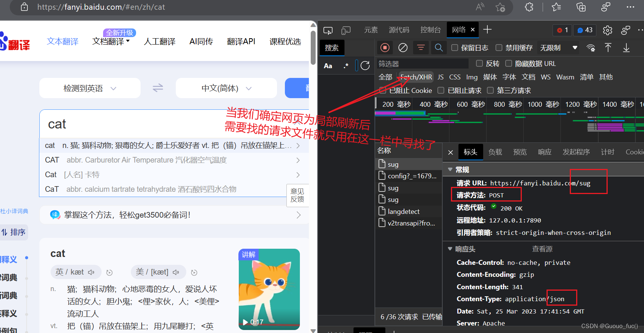The image size is (644, 333).
Task: Click the refresh search icon
Action: tap(365, 66)
